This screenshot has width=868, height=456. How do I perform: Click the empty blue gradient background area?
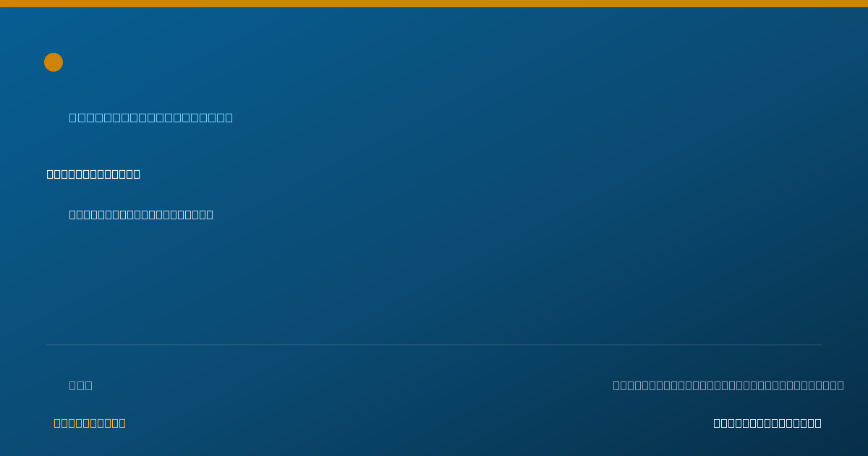click(506, 275)
